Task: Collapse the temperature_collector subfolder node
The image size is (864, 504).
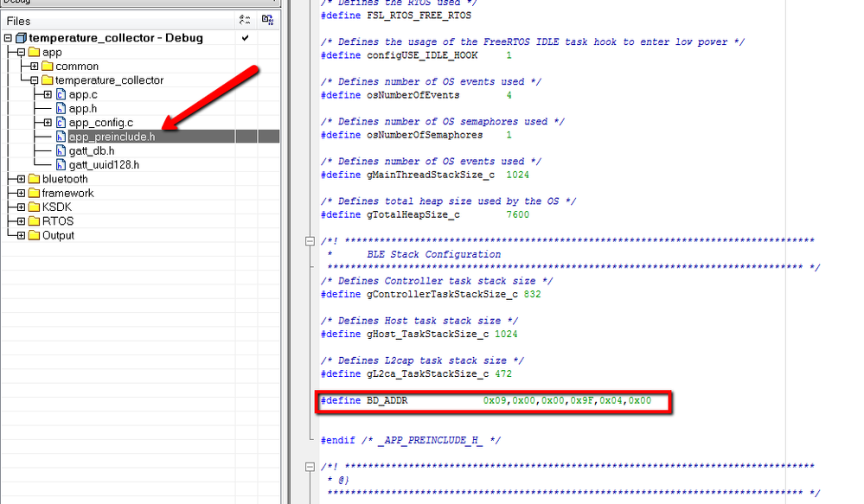Action: [35, 80]
